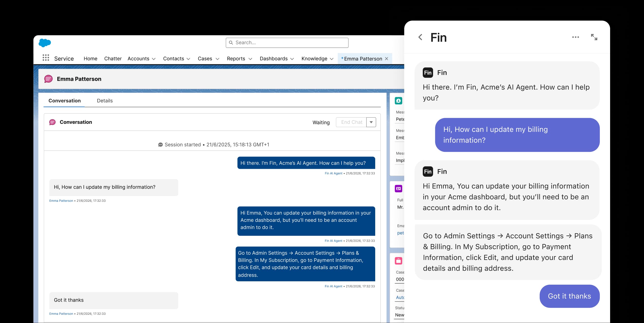Select the Knowledge nav item
Image resolution: width=644 pixels, height=323 pixels.
pyautogui.click(x=314, y=59)
